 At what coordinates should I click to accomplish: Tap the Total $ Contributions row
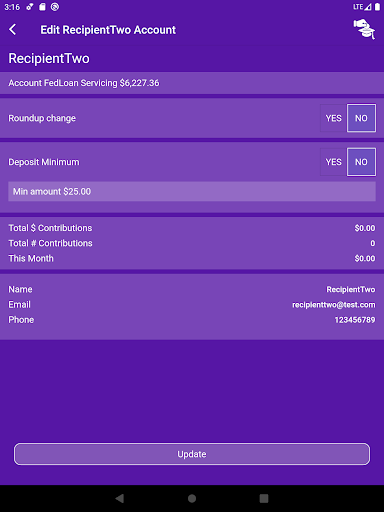click(192, 228)
